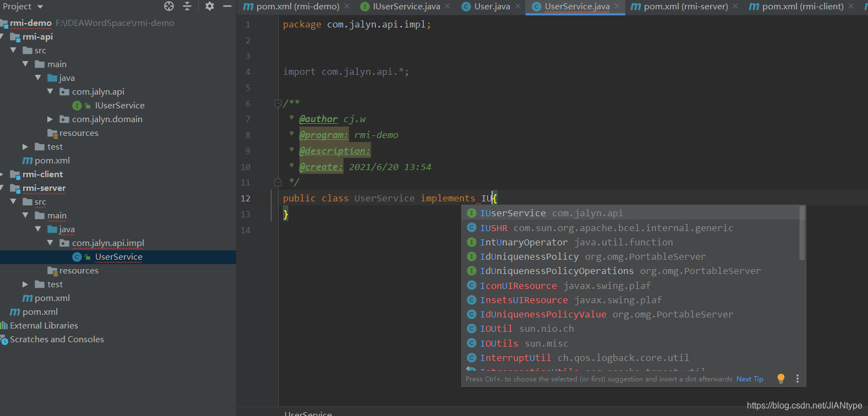Screen dimensions: 868x416
Task: Click the locate-in-project crosshair icon
Action: 169,6
